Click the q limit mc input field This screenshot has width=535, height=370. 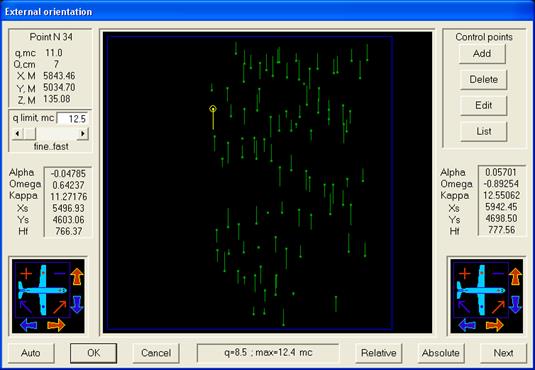coord(72,118)
